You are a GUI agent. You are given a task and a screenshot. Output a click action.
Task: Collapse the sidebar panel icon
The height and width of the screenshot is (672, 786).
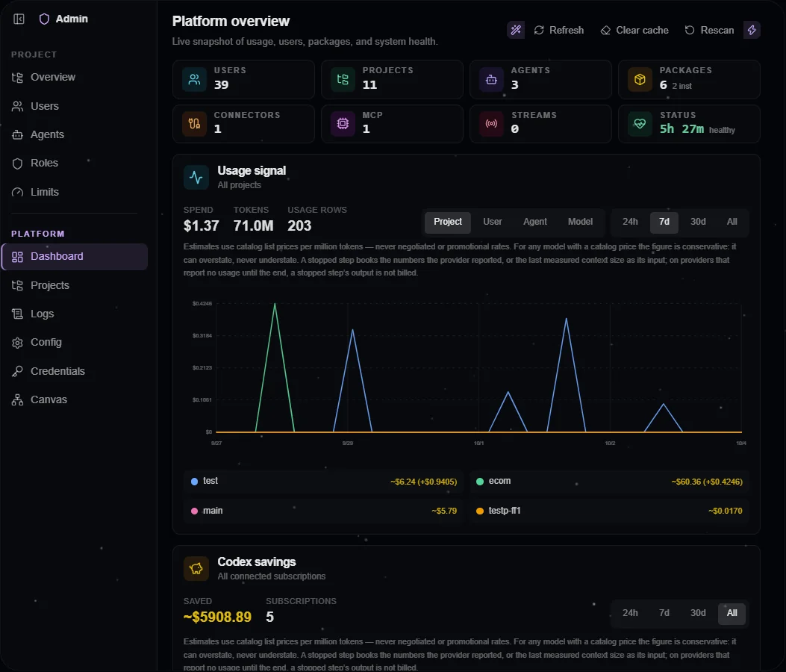19,19
